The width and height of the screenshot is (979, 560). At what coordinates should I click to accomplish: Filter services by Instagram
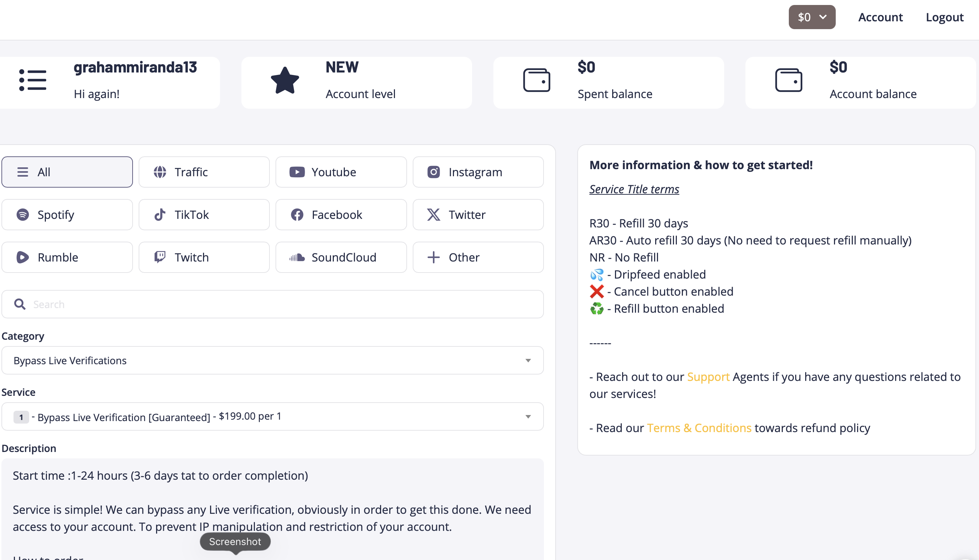(x=478, y=172)
